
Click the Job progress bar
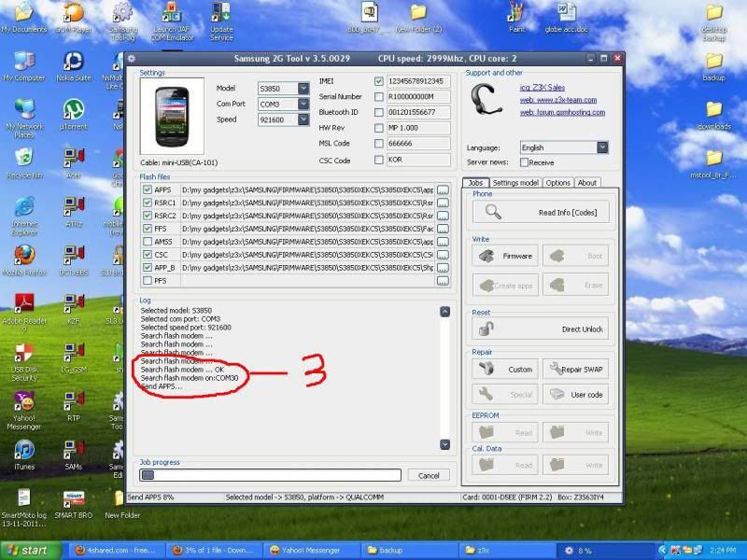pos(270,475)
